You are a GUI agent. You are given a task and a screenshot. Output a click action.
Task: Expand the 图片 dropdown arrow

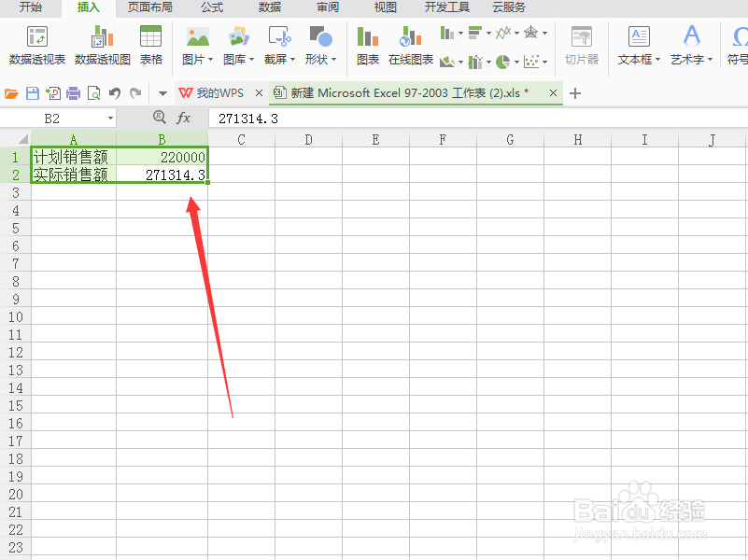tap(211, 60)
